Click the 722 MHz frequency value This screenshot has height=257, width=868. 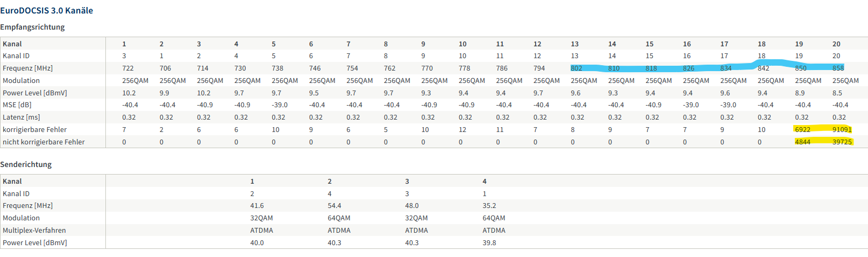(127, 68)
